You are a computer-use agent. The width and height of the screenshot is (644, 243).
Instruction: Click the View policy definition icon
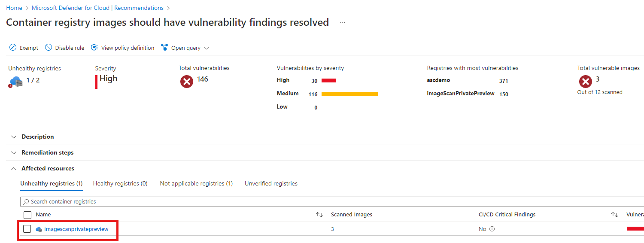94,48
